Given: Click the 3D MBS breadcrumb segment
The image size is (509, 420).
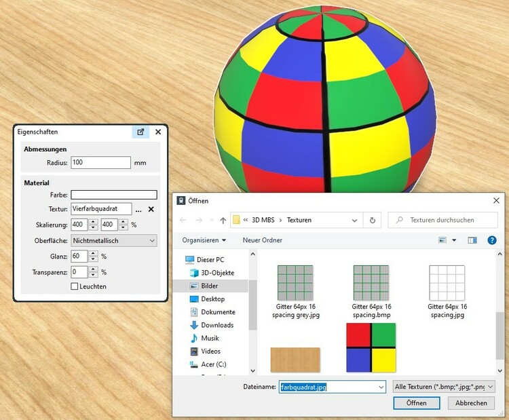Looking at the screenshot, I should 263,220.
